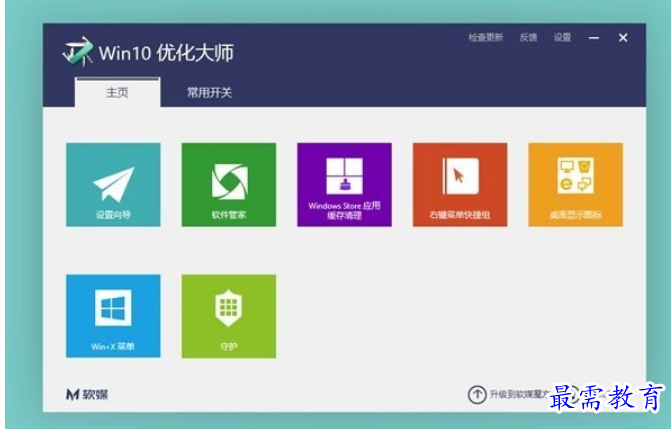Open the Win+X 菜单 blue tile
This screenshot has width=671, height=429.
(x=113, y=316)
